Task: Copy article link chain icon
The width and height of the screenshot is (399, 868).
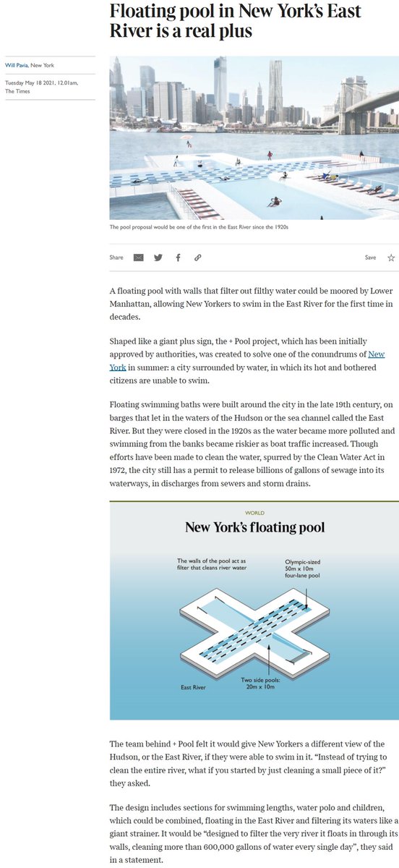Action: pyautogui.click(x=197, y=258)
